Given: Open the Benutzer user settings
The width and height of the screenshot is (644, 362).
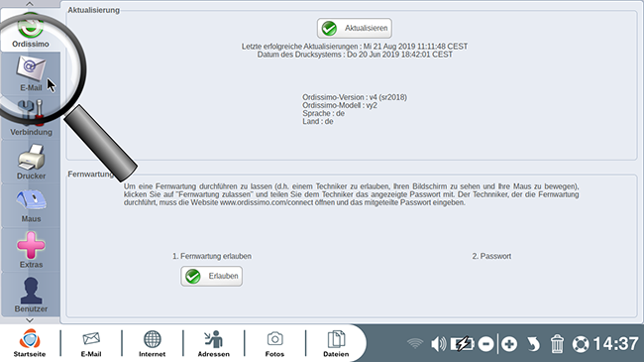Looking at the screenshot, I should point(31,294).
